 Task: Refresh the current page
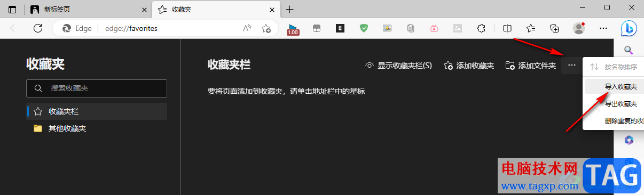pos(38,29)
